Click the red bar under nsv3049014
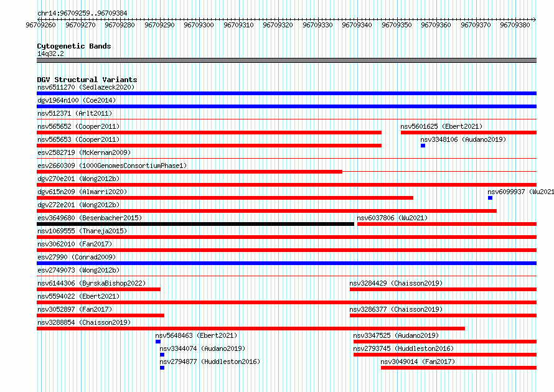554x392 pixels. pos(459,368)
